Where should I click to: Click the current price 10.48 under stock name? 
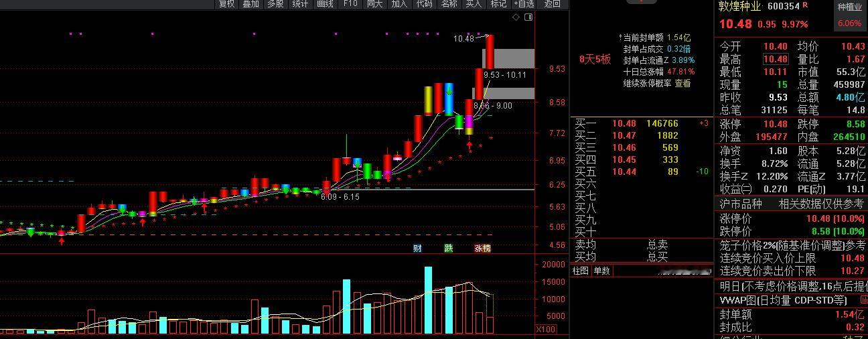735,24
